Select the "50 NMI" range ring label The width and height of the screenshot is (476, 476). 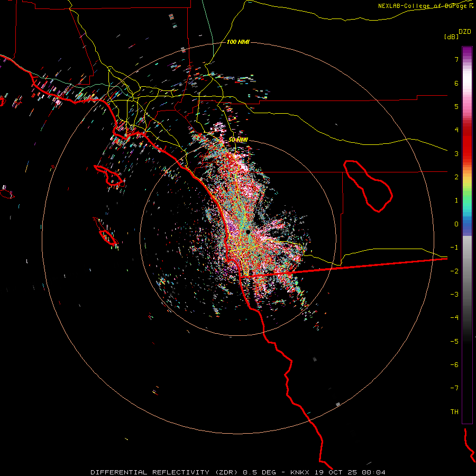tap(238, 140)
